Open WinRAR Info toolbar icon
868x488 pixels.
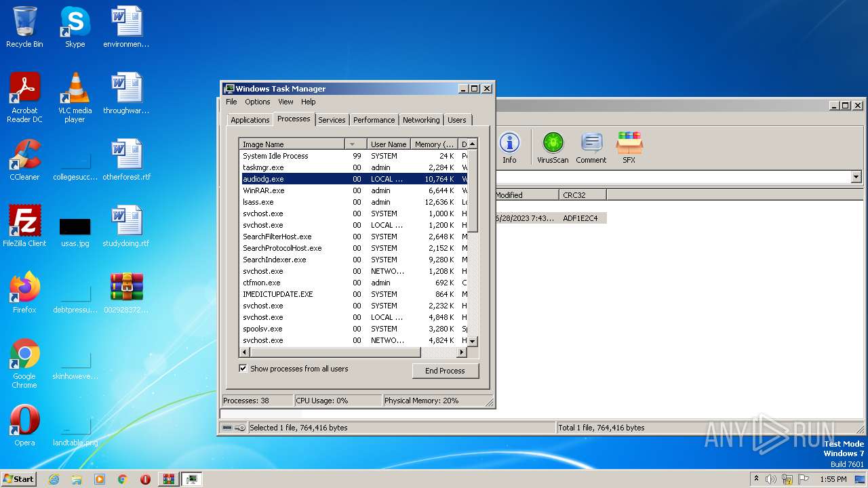tap(509, 148)
